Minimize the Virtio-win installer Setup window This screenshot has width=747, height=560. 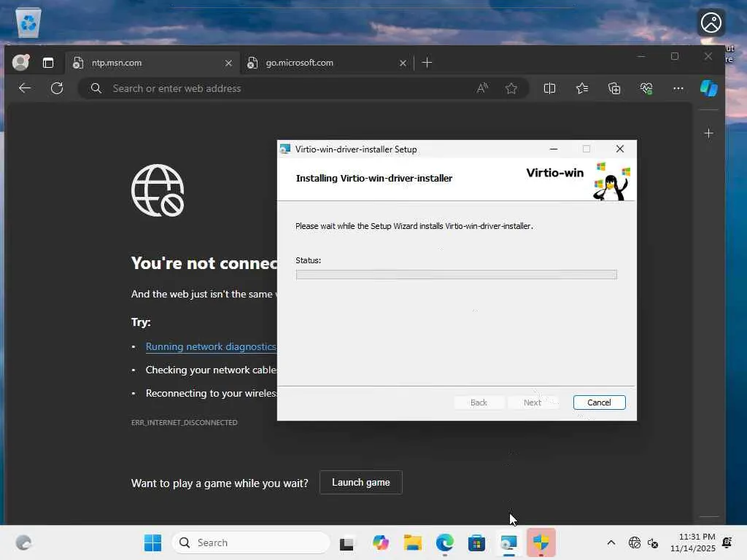(x=554, y=149)
